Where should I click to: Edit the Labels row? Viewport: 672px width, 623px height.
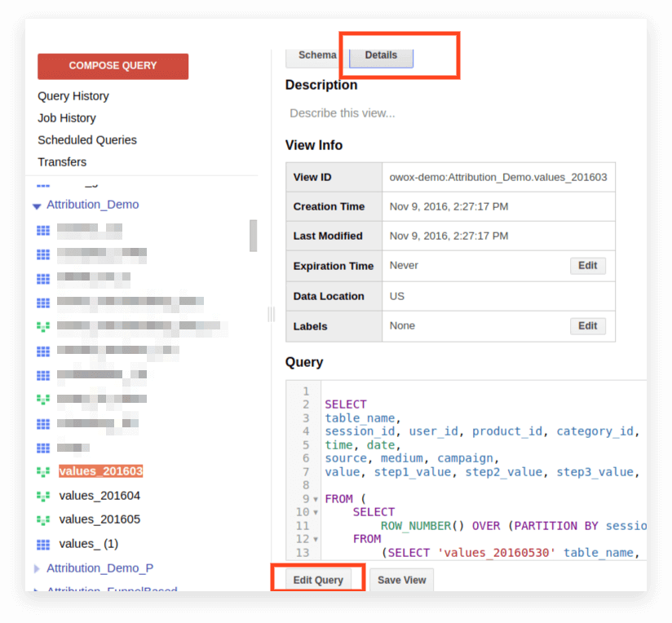click(x=587, y=326)
